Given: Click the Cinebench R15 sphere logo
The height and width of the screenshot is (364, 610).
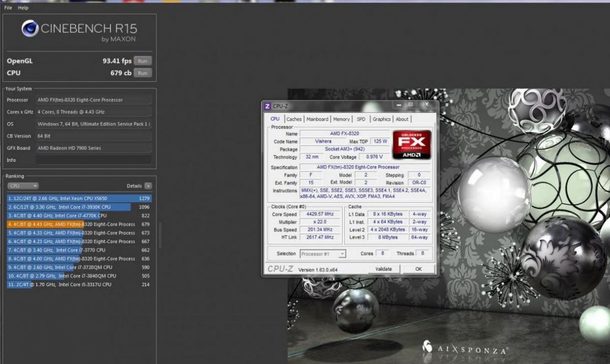Looking at the screenshot, I should (30, 28).
